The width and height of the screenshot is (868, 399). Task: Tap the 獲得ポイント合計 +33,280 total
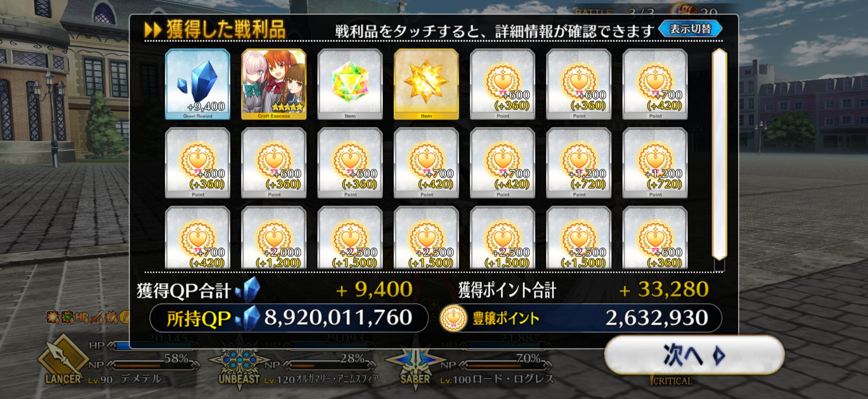pyautogui.click(x=584, y=290)
